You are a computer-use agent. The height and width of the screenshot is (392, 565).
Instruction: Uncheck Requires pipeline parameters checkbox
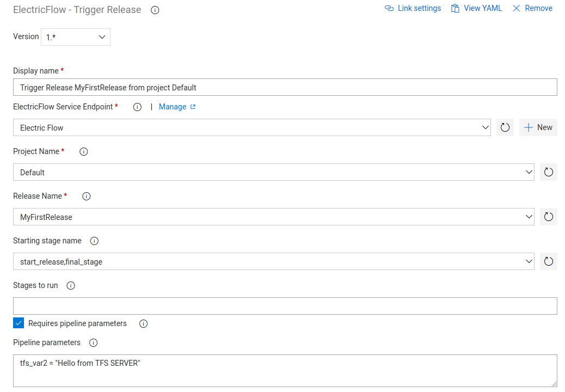coord(19,323)
